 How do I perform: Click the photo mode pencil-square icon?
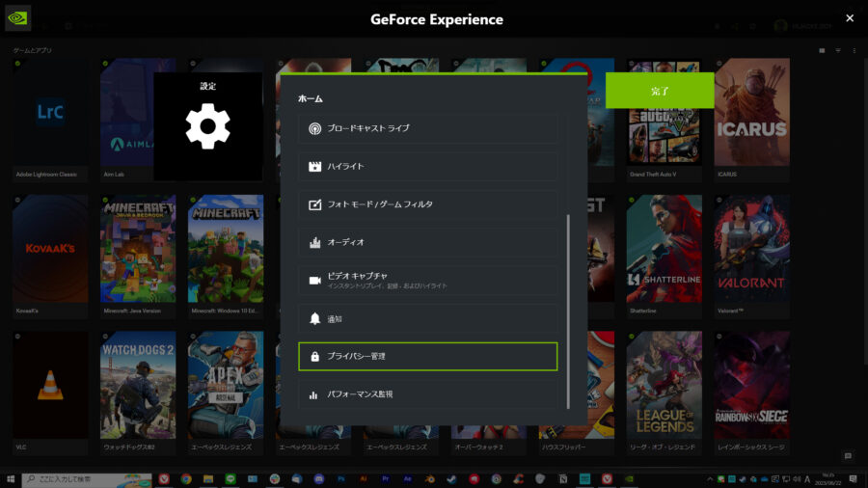(x=314, y=204)
